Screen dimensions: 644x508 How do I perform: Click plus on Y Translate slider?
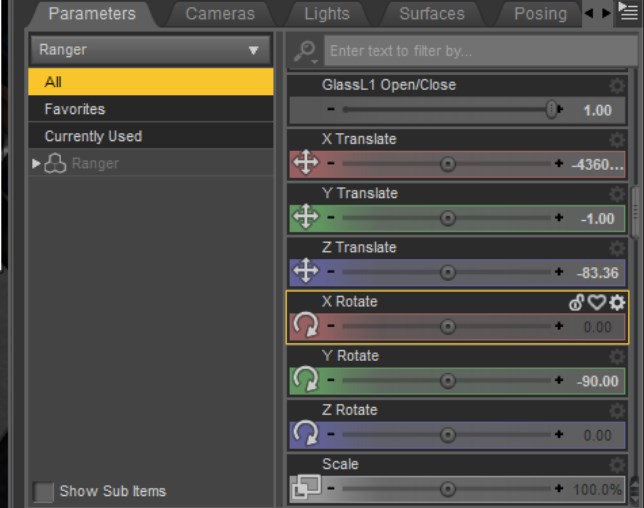click(x=559, y=217)
